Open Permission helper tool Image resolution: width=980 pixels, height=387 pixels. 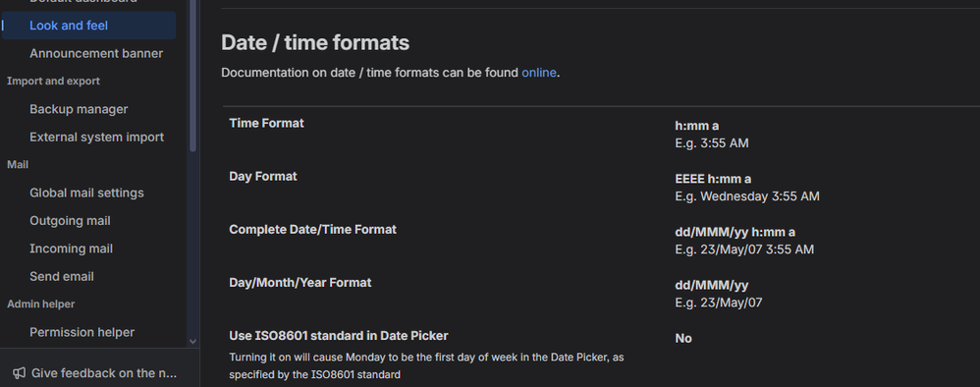pos(82,333)
